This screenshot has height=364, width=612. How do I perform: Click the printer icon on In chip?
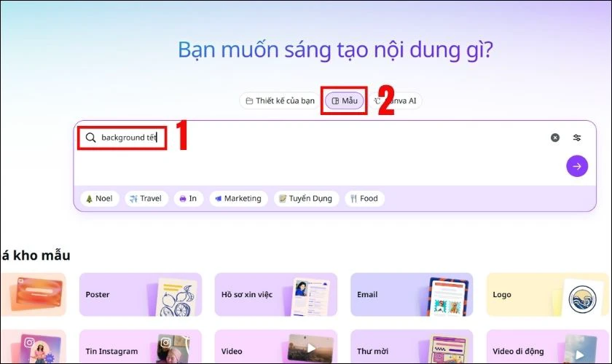pyautogui.click(x=183, y=199)
